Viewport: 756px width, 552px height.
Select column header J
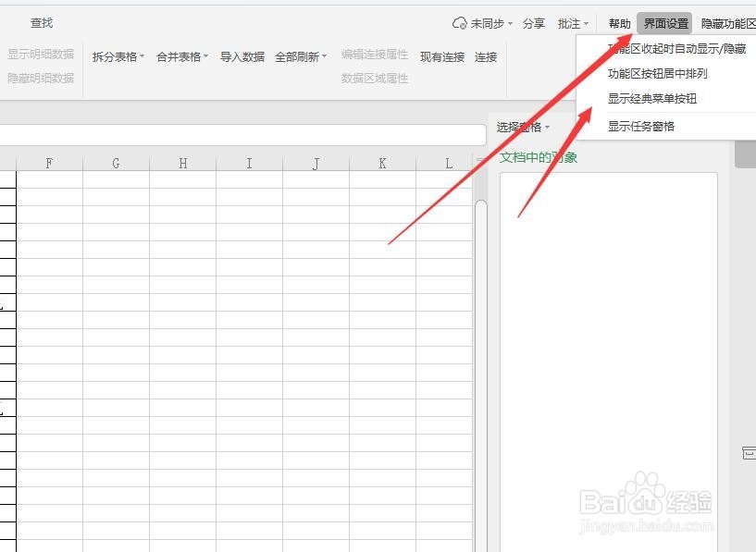pos(315,161)
